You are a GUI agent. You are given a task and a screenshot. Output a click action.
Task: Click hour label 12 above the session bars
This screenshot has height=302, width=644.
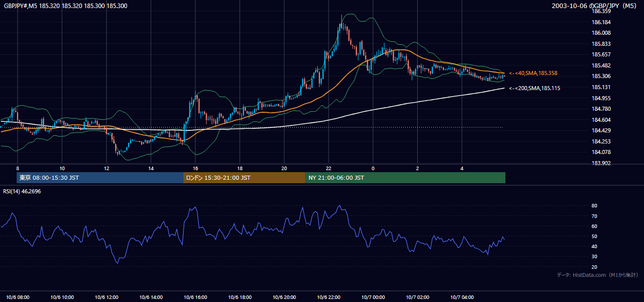[x=106, y=168]
